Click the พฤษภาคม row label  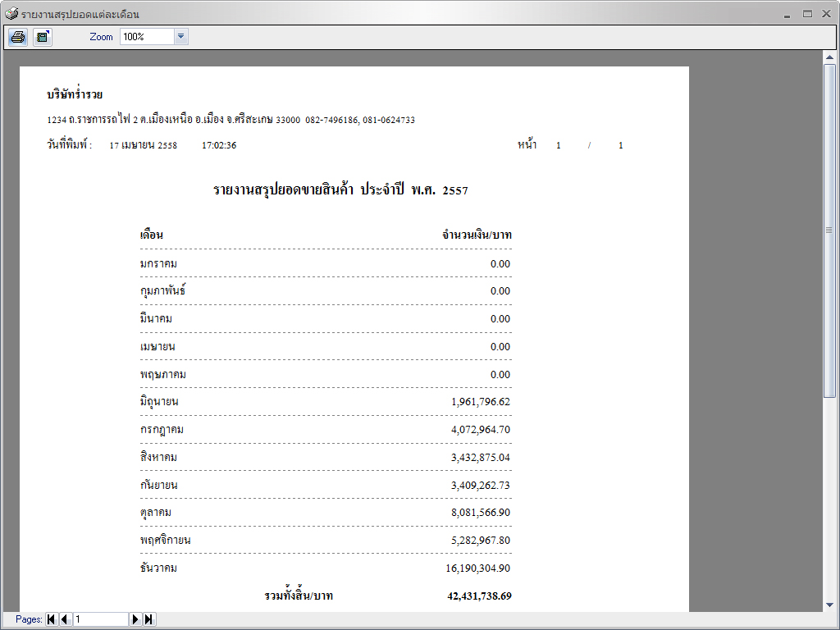pos(163,374)
